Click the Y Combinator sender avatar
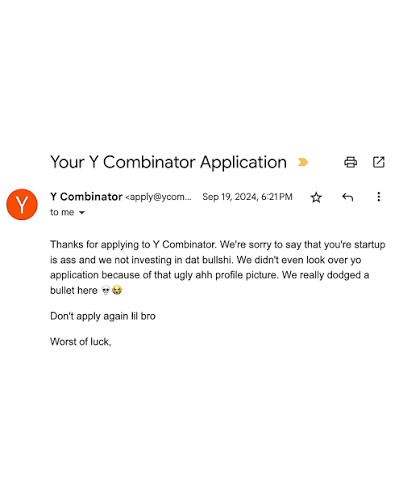 click(x=22, y=204)
